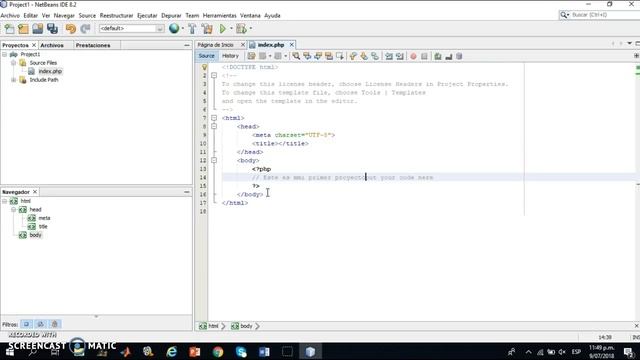Toggle the second Navegador filter button
640x360 pixels.
coord(40,324)
